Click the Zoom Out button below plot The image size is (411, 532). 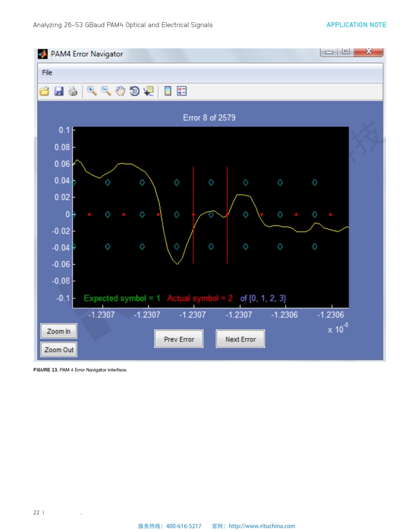(58, 350)
